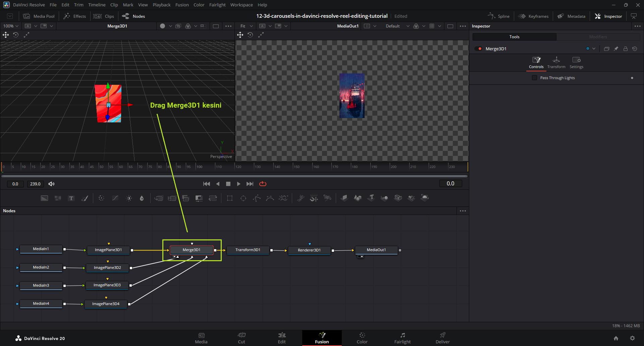Add a Rectangle mask tool
Image resolution: width=644 pixels, height=346 pixels.
tap(230, 198)
